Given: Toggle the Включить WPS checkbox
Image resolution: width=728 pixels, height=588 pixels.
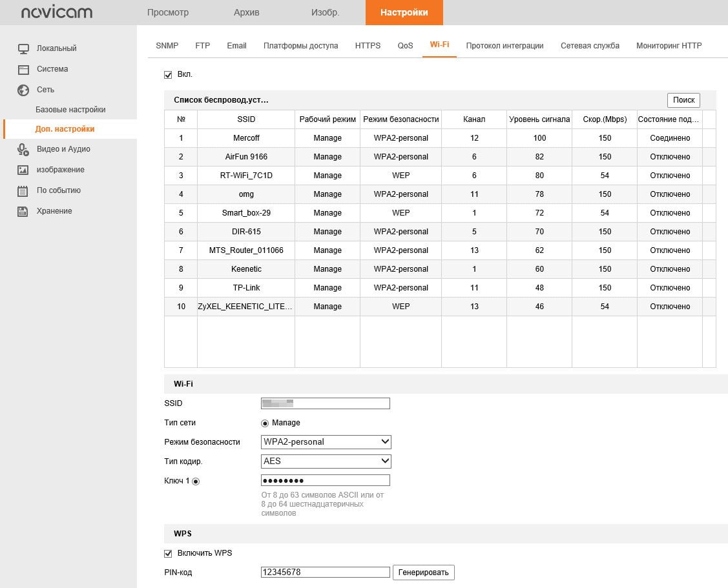Looking at the screenshot, I should (168, 553).
